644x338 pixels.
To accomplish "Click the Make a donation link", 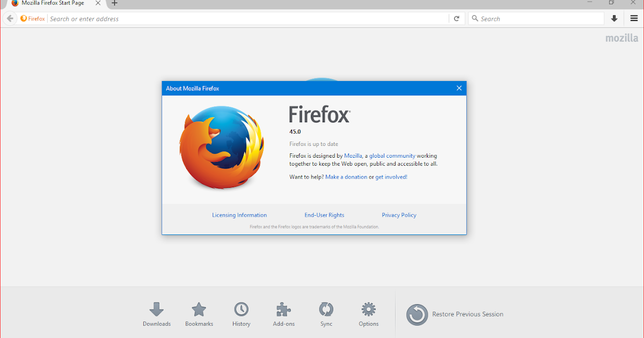I will [346, 177].
